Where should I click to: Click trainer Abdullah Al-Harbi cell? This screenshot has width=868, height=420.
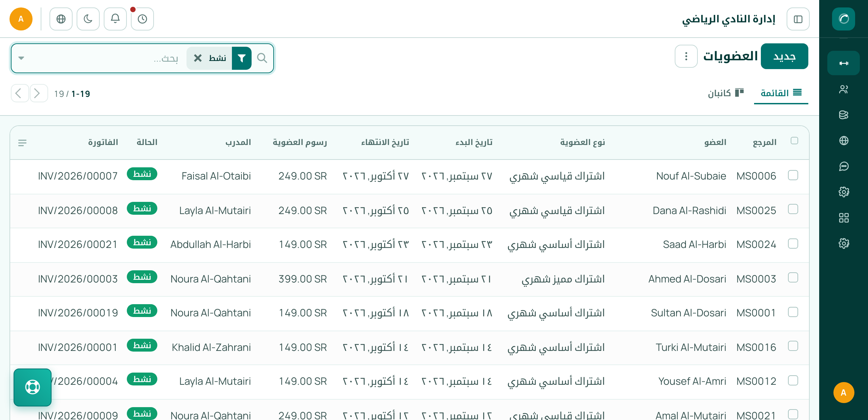(x=211, y=245)
